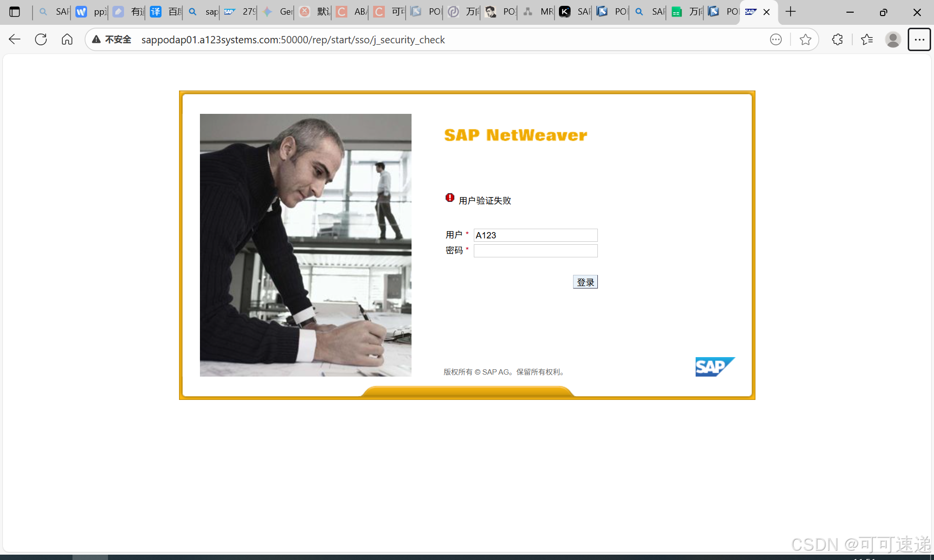Screen dimensions: 934x560
Task: Open a new browser tab
Action: pos(790,12)
